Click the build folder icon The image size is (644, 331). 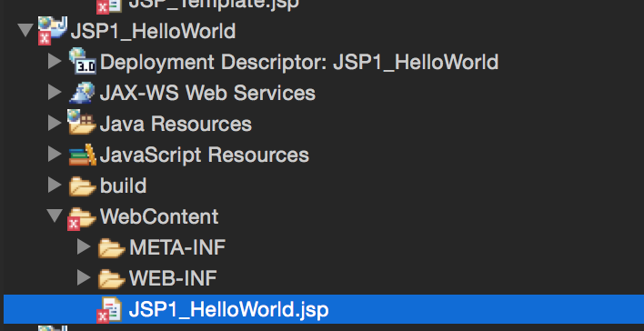tap(82, 186)
